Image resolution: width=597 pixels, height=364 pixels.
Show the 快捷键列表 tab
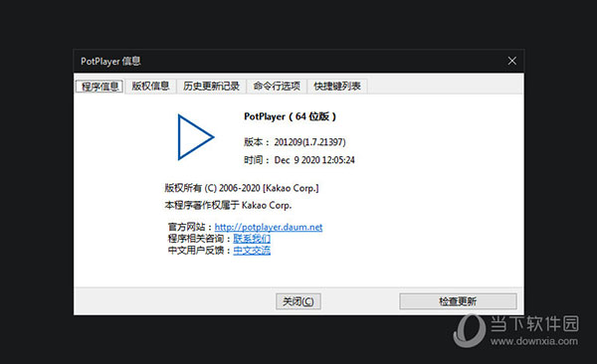(337, 87)
